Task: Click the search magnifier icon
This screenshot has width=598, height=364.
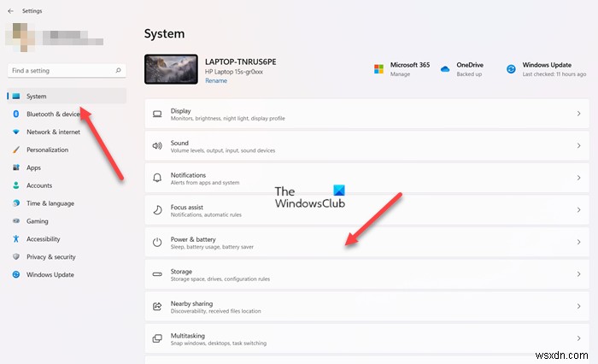Action: click(118, 70)
